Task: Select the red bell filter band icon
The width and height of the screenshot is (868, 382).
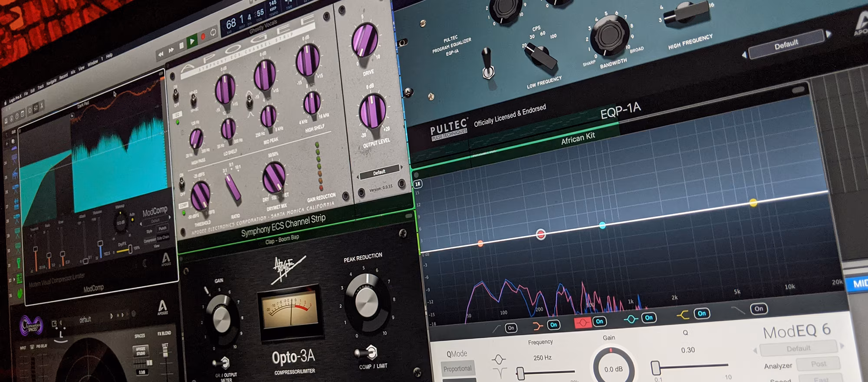Action: pos(582,323)
